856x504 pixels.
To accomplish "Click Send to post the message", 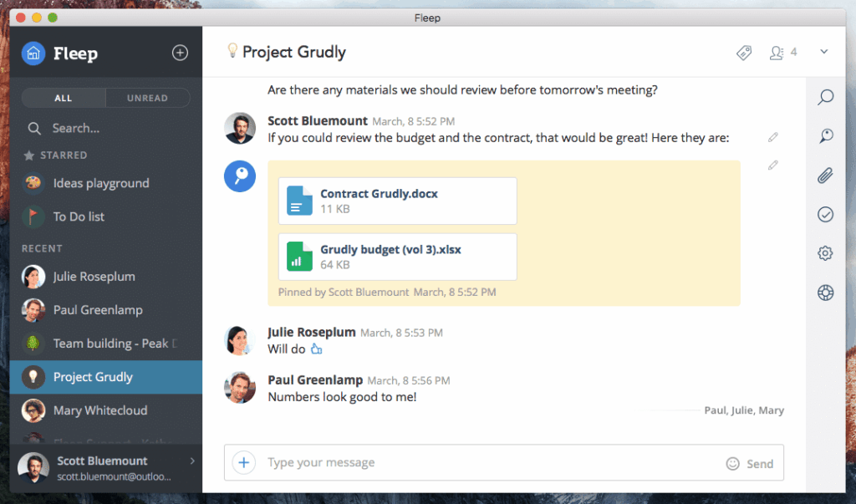I will (x=760, y=464).
